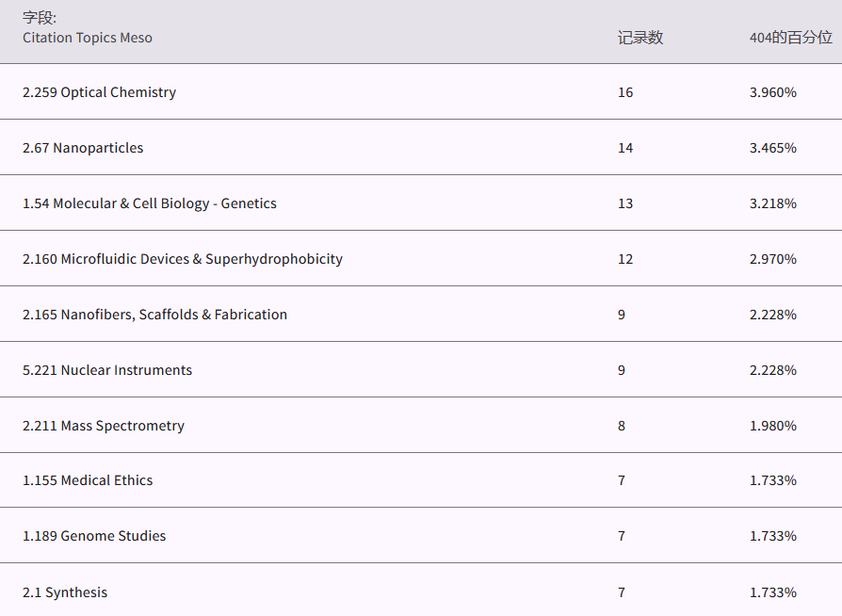Viewport: 842px width, 616px height.
Task: Select the 2.259 Optical Chemistry topic
Action: point(99,92)
